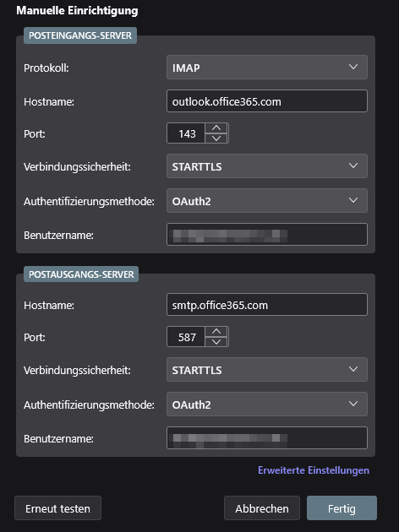Increase the outgoing server port with up arrow

pyautogui.click(x=216, y=332)
